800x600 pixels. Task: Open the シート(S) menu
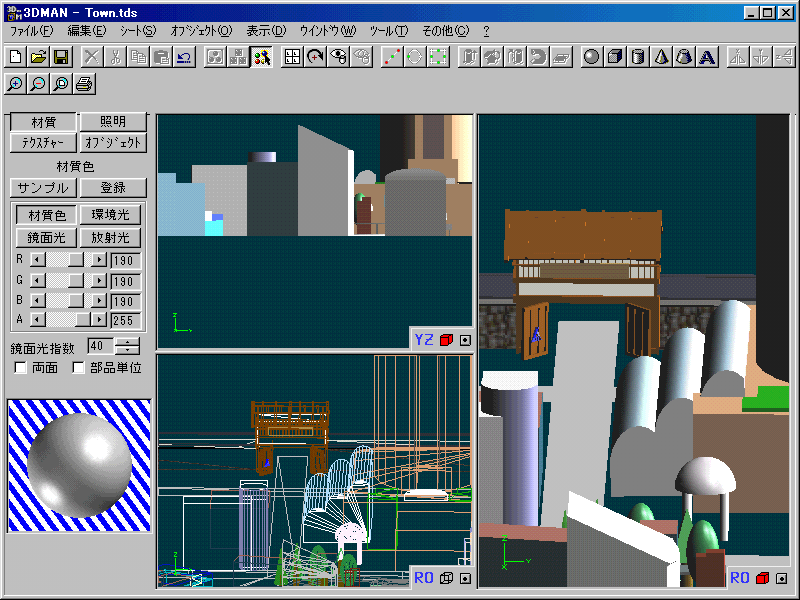click(138, 31)
